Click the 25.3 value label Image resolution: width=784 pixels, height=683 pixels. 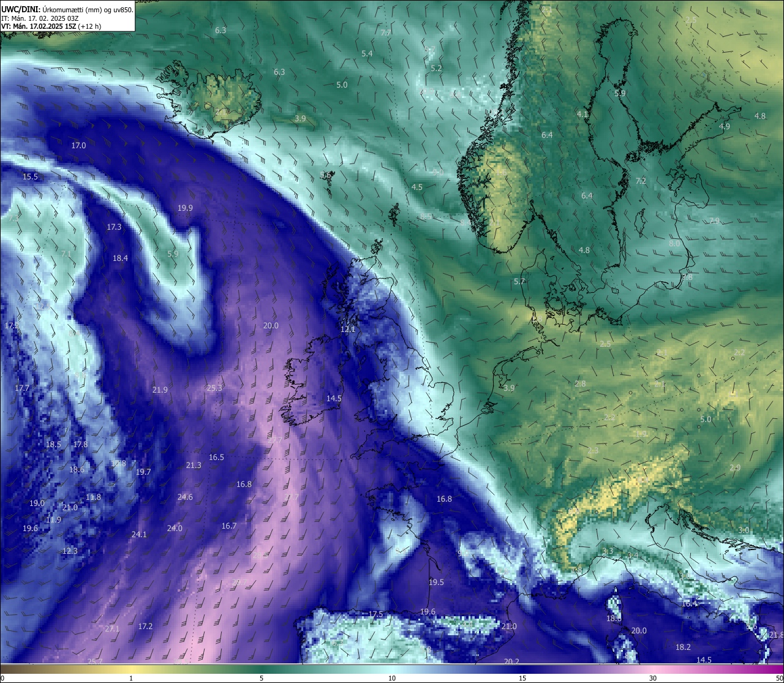pyautogui.click(x=214, y=388)
